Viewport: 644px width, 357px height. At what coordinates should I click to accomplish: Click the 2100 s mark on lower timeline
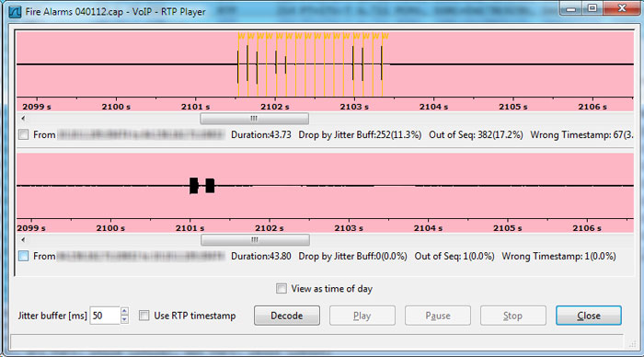pyautogui.click(x=110, y=228)
